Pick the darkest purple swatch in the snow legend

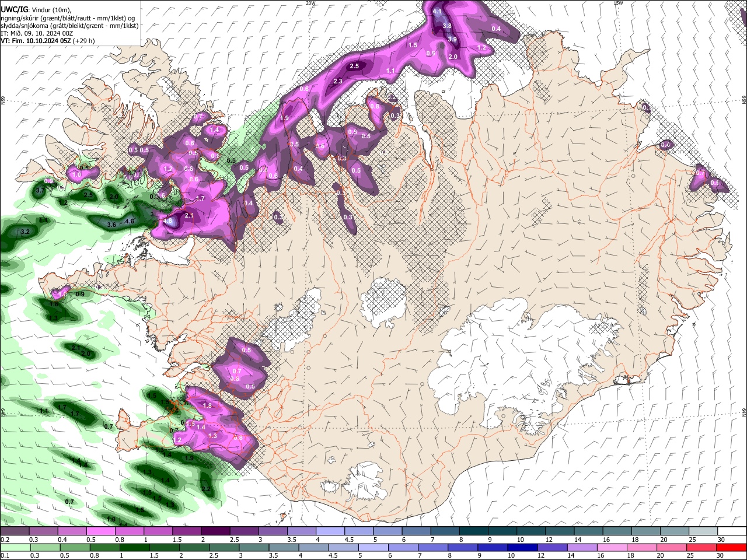coord(215,531)
